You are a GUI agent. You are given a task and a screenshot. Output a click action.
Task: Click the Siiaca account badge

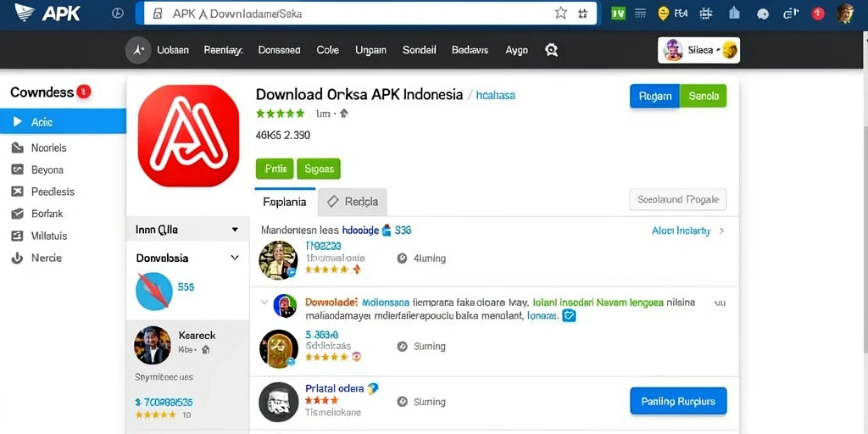tap(699, 50)
